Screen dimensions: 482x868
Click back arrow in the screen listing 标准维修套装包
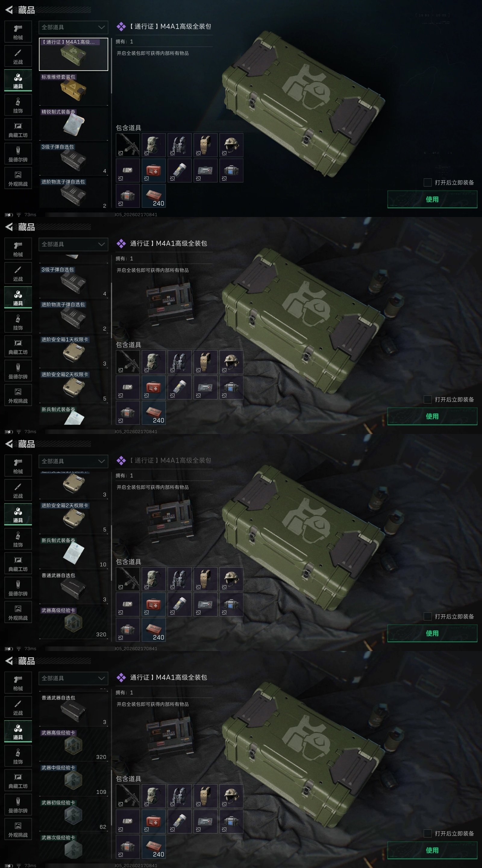[x=9, y=10]
